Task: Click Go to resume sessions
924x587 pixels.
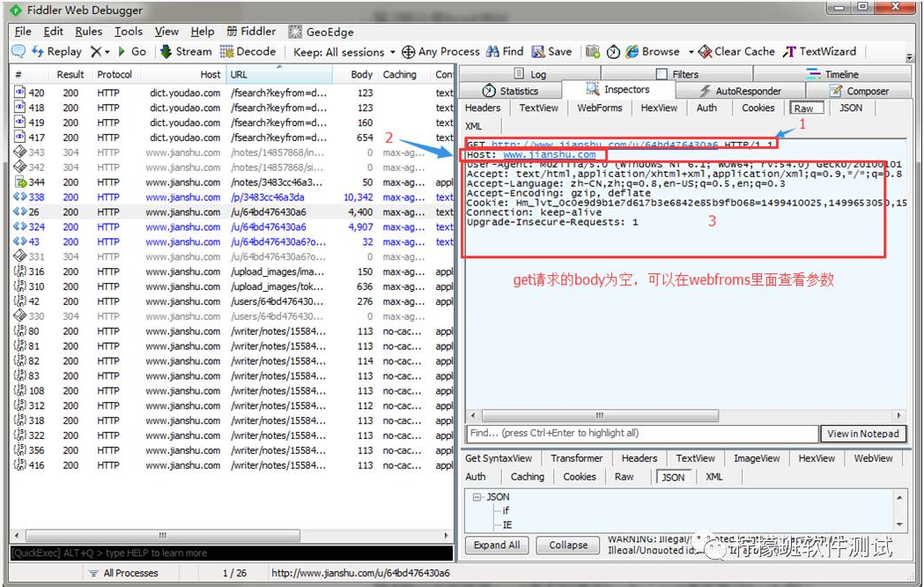Action: pyautogui.click(x=132, y=52)
